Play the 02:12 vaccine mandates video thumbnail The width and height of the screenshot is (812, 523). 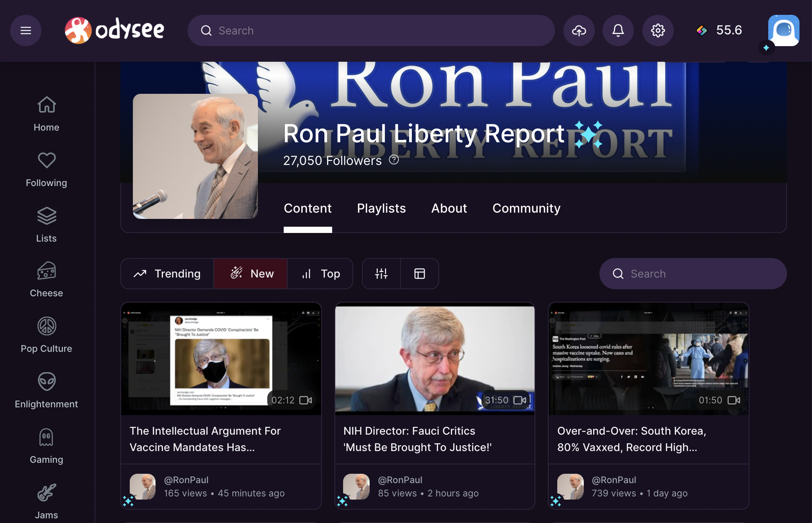click(221, 359)
